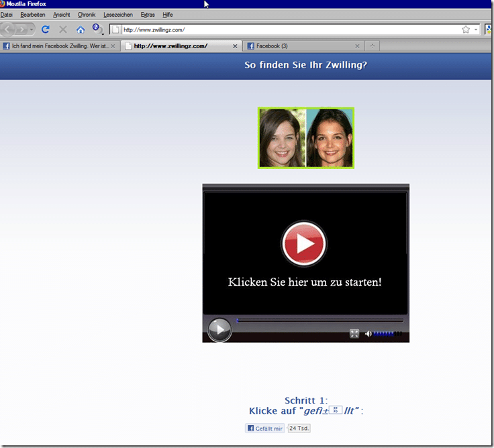Close the Facebook (3) tab

point(357,46)
